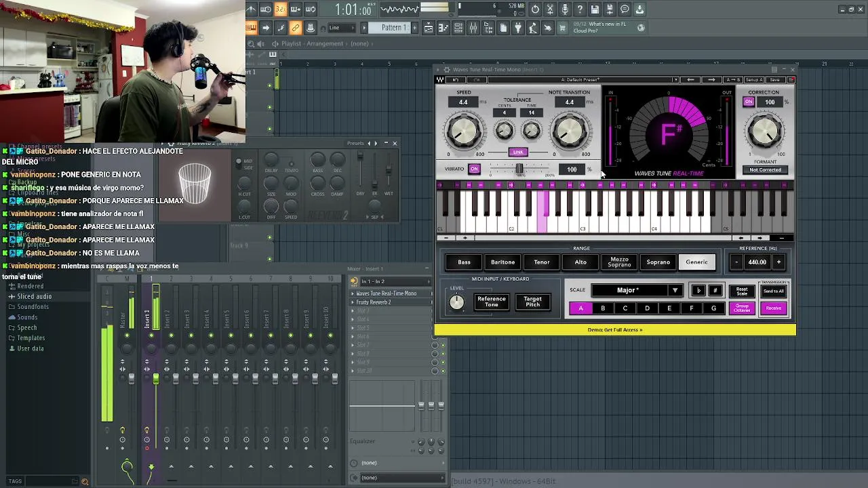Viewport: 868px width, 488px height.
Task: Adjust the Vibrato amount slider
Action: click(519, 169)
